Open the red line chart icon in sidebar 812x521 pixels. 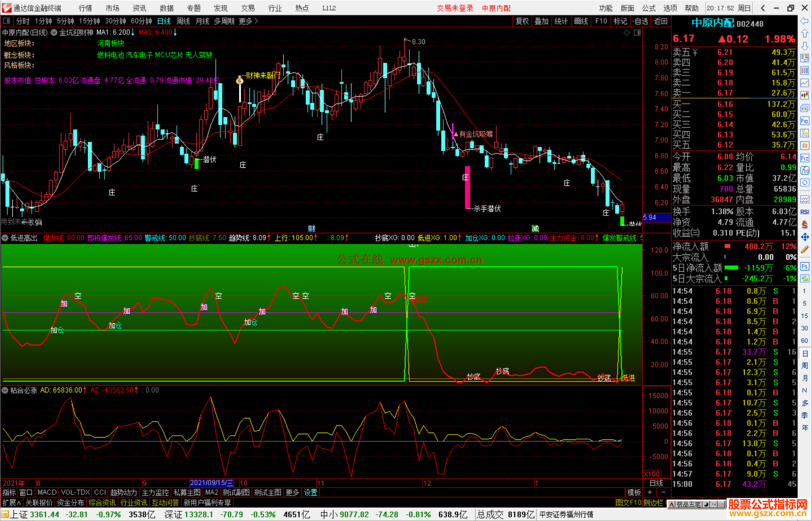pyautogui.click(x=804, y=83)
